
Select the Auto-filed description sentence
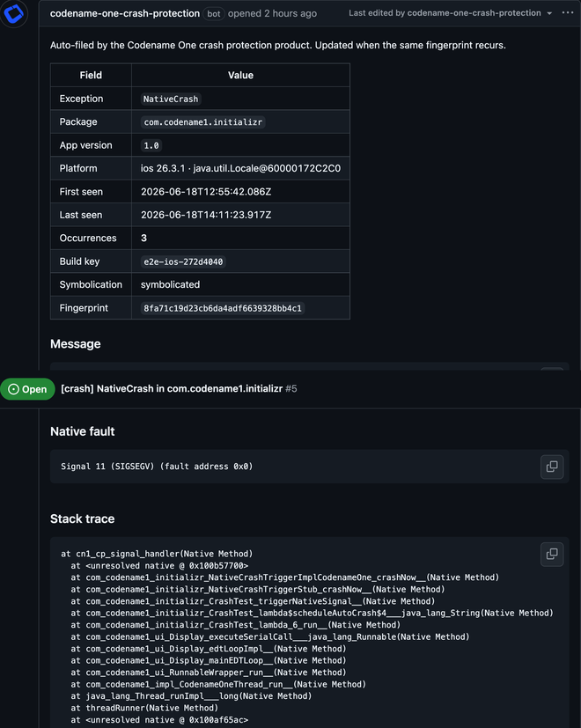277,45
